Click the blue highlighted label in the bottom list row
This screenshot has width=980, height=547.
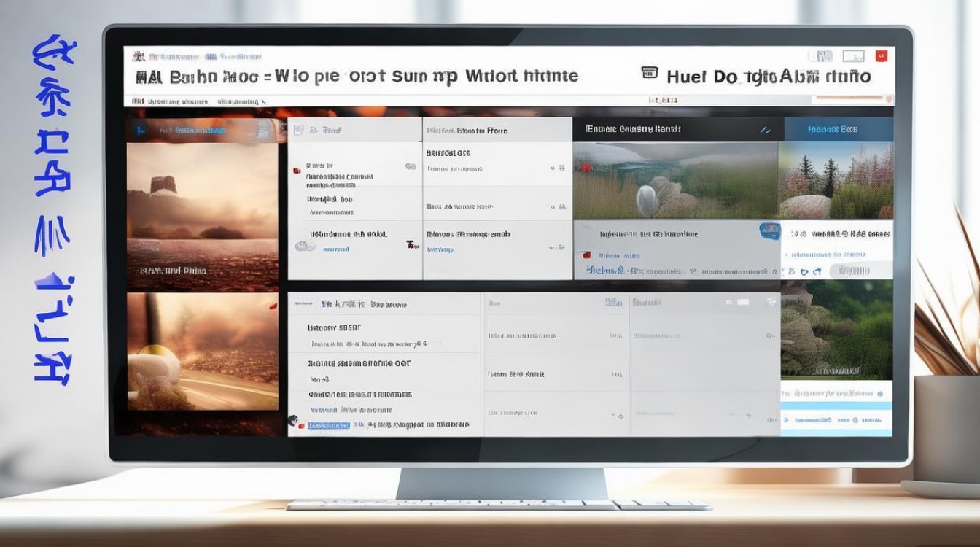click(329, 425)
